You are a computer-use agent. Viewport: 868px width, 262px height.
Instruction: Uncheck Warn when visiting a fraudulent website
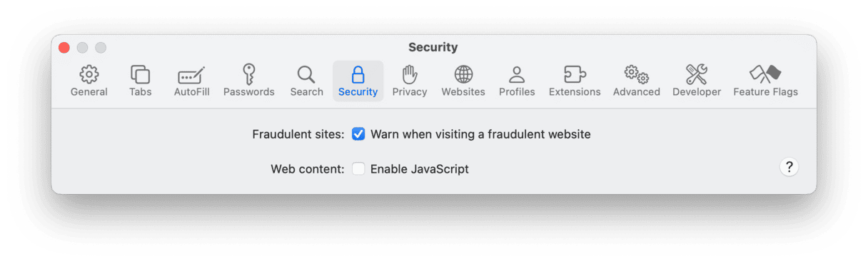point(358,134)
